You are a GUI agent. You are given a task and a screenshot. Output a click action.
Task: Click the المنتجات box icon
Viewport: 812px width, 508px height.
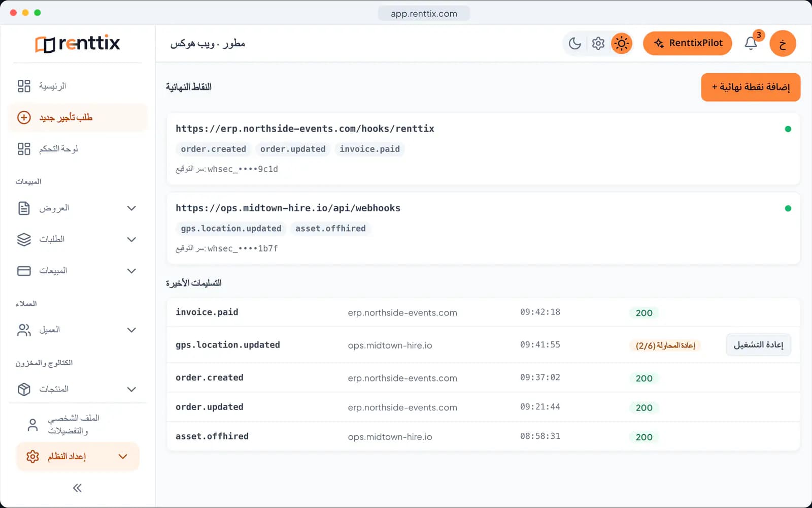click(x=24, y=389)
